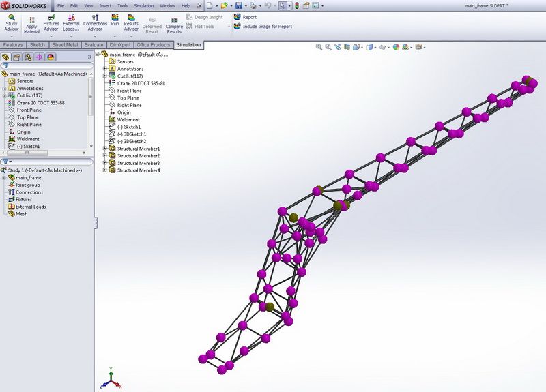Open the PropertyManager tab
546x392 pixels.
click(x=16, y=57)
